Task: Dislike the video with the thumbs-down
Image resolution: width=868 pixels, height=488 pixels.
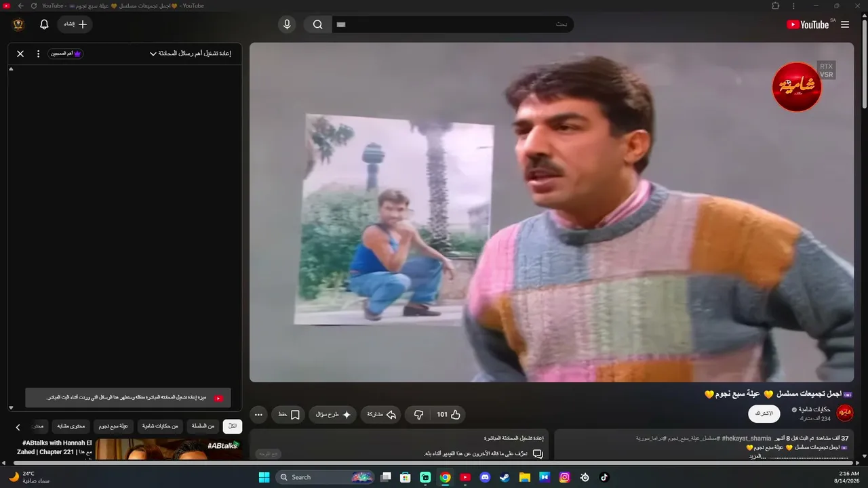Action: 418,414
